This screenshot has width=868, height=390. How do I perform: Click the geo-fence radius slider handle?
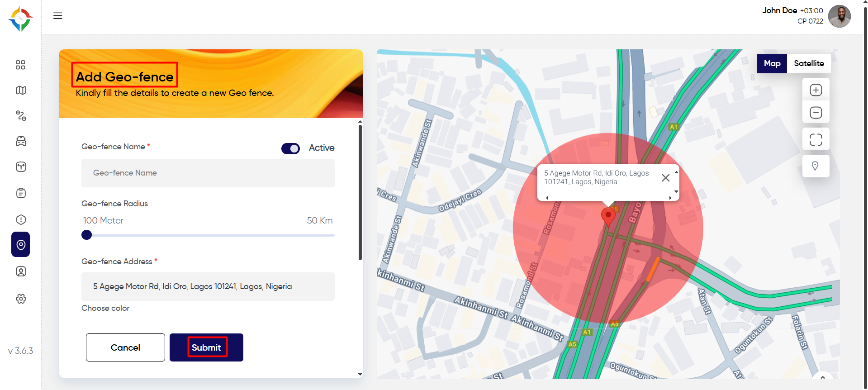[86, 235]
